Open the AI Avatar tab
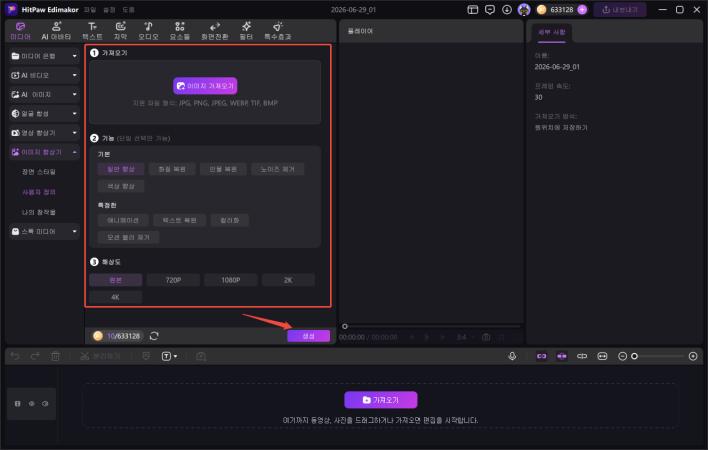The height and width of the screenshot is (450, 708). click(x=56, y=31)
